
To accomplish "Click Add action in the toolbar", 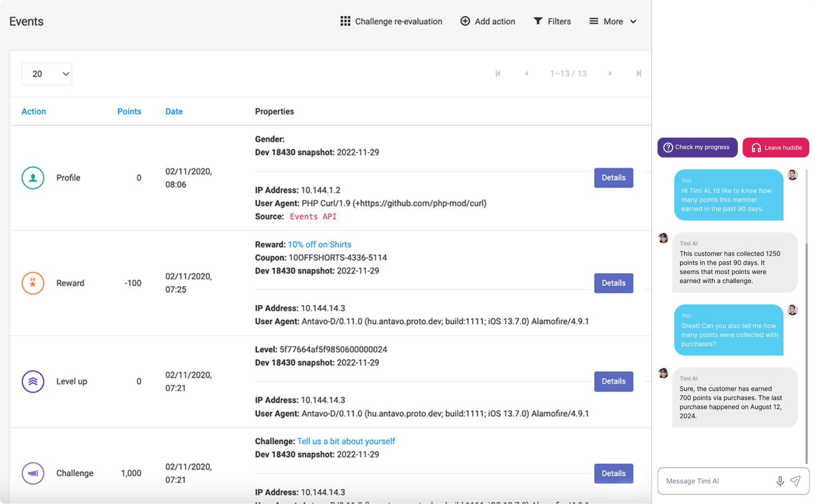I will 488,22.
